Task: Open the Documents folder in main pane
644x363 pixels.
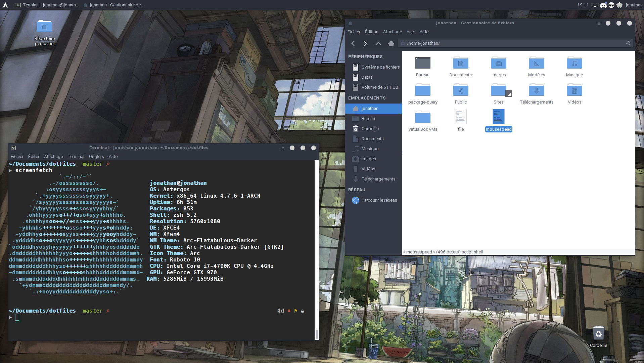Action: point(460,67)
